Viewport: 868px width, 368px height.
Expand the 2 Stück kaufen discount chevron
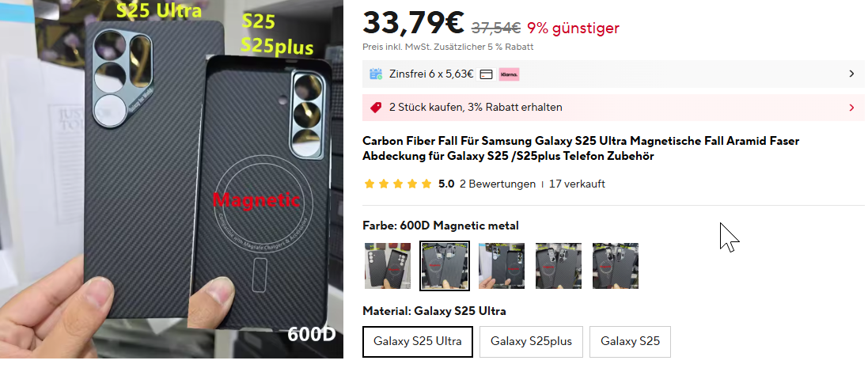click(851, 108)
